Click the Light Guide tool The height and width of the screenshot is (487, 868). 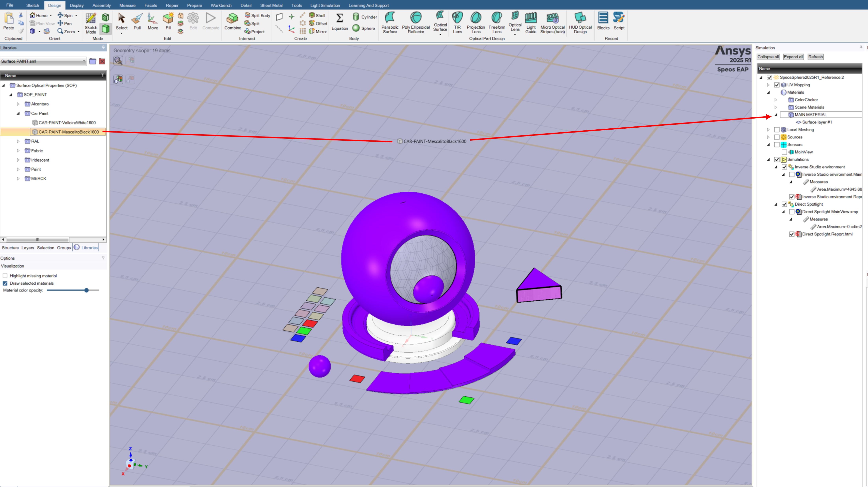click(531, 22)
